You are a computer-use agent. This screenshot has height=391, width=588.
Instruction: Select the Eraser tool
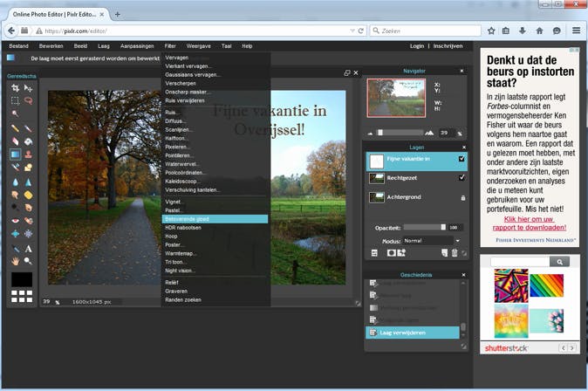coord(15,141)
